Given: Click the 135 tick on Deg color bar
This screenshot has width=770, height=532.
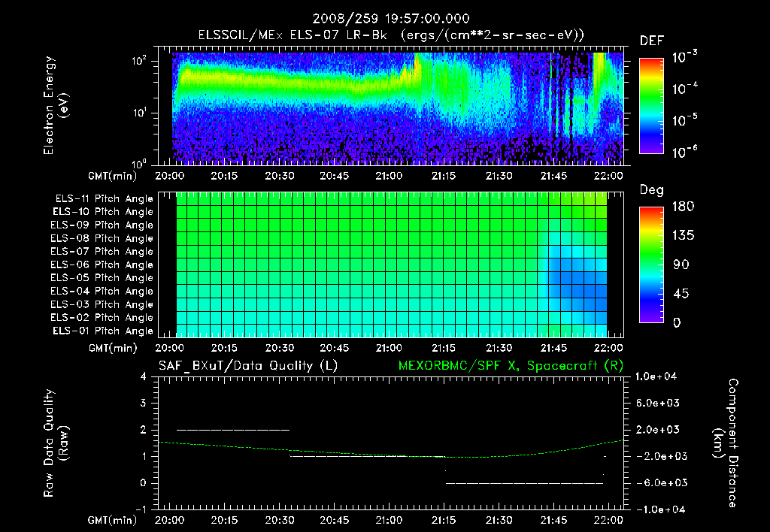Looking at the screenshot, I should coord(683,236).
